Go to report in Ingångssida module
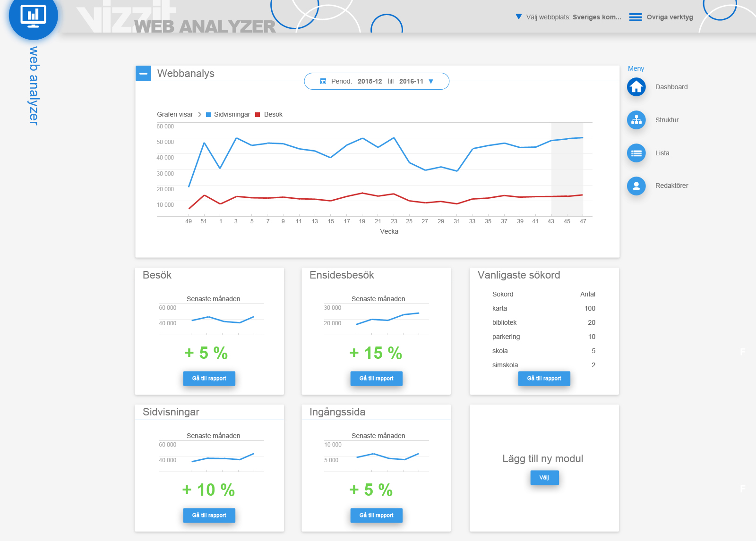This screenshot has width=756, height=541. point(377,516)
